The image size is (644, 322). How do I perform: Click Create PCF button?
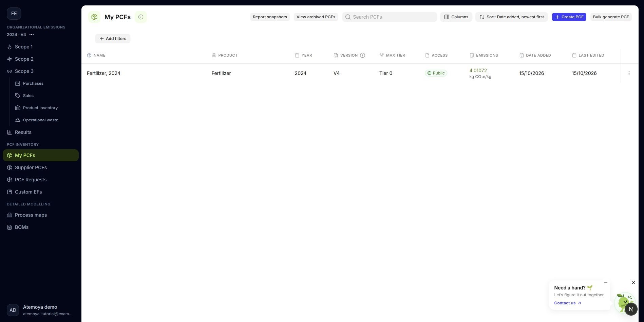tap(569, 17)
